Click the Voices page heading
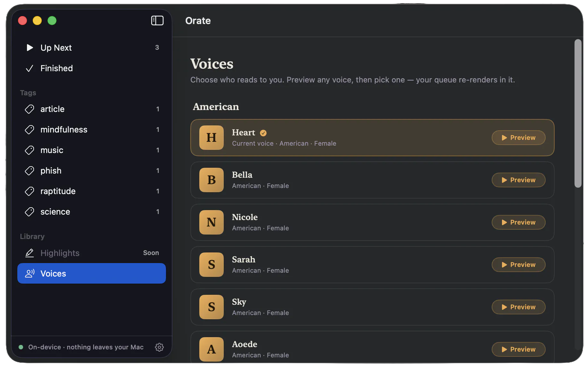The image size is (588, 367). click(212, 64)
